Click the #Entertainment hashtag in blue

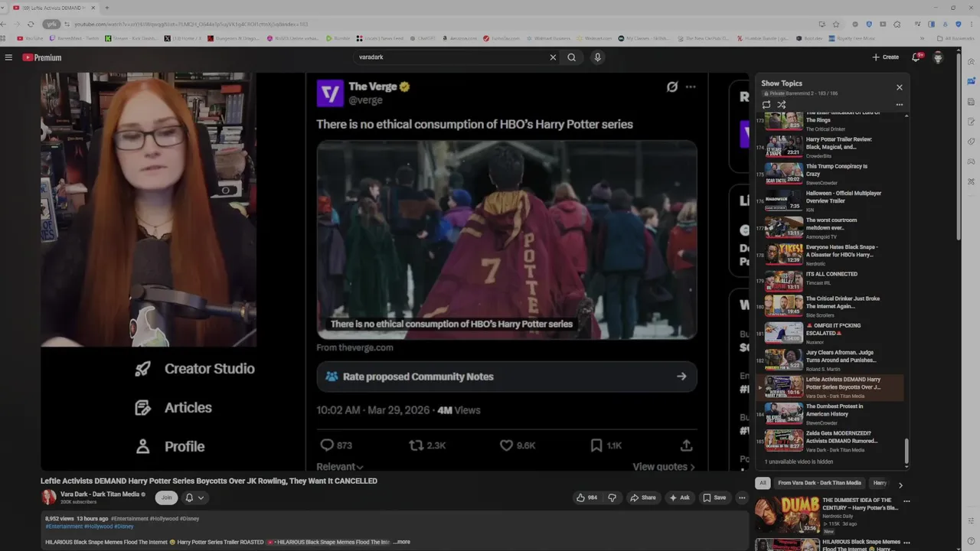[x=63, y=527]
